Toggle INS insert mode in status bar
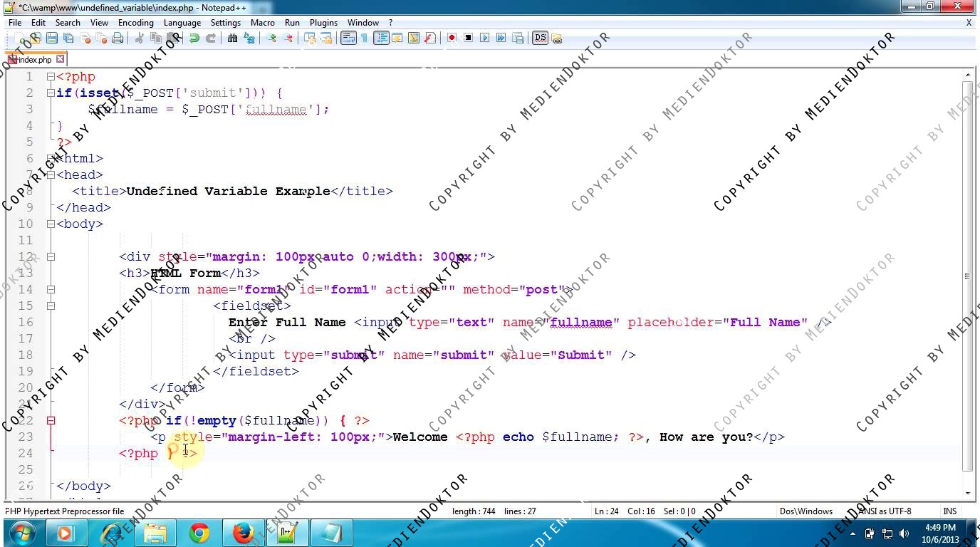Screen dimensions: 980x547 949,511
